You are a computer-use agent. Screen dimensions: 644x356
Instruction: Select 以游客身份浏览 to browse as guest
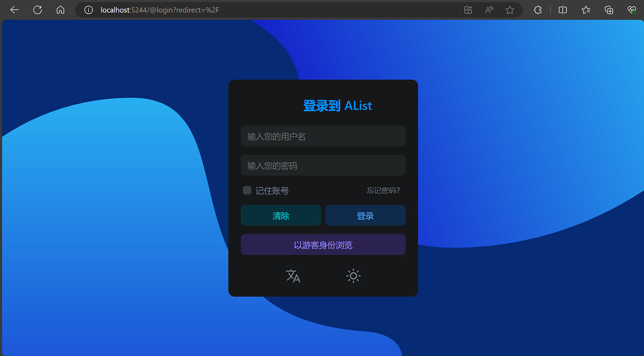[x=323, y=245]
